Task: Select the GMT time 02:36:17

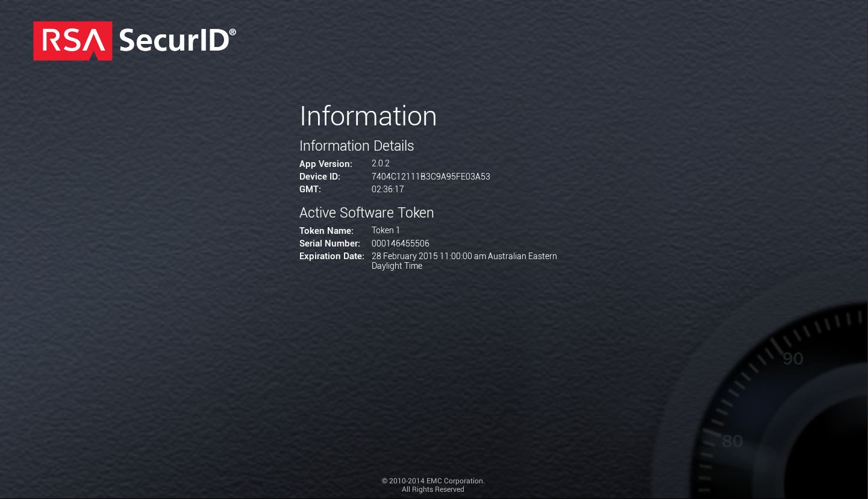Action: (388, 189)
